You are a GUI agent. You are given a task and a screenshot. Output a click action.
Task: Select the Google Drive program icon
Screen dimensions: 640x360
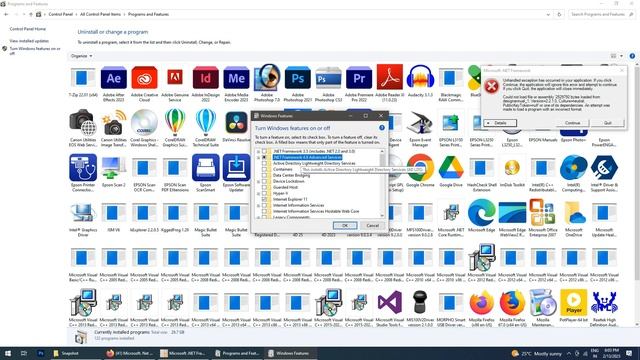[451, 167]
